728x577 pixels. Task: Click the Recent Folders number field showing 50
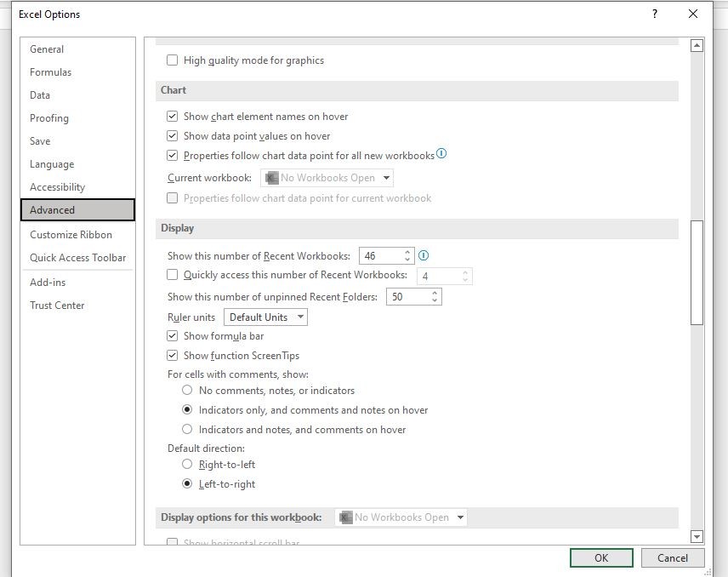click(x=408, y=297)
